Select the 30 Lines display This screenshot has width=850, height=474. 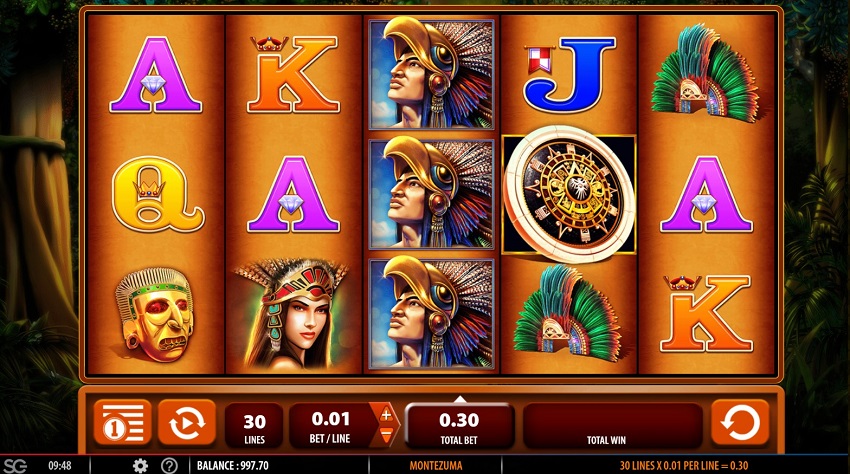tap(254, 426)
